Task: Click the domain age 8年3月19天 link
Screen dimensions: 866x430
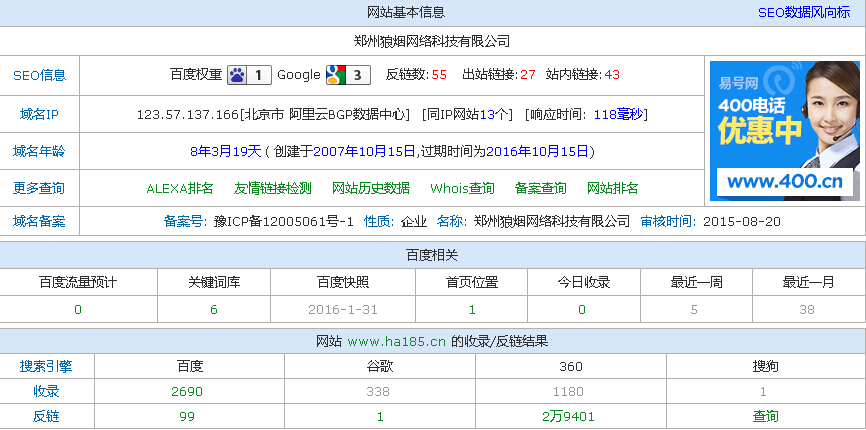Action: (225, 151)
